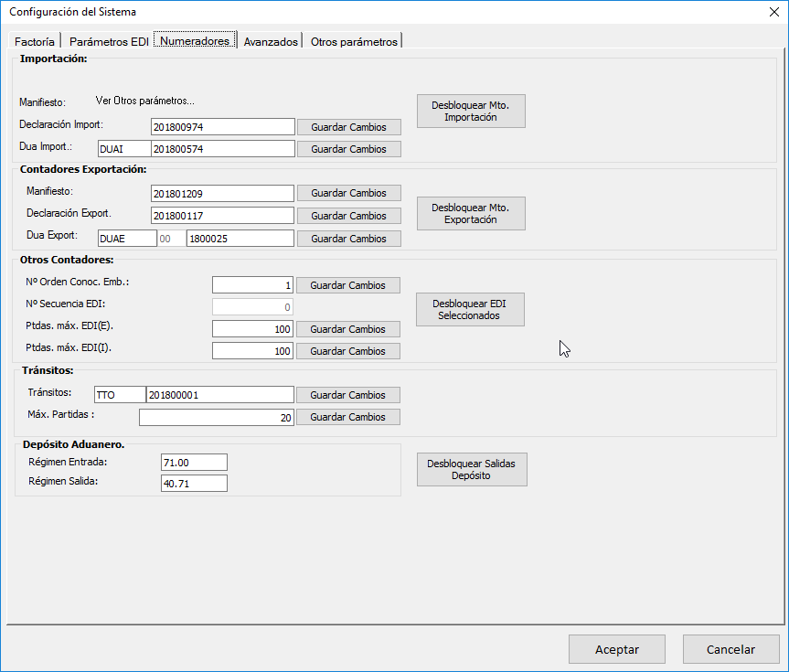Image resolution: width=789 pixels, height=672 pixels.
Task: Confirm the dialog with Aceptar
Action: point(616,649)
